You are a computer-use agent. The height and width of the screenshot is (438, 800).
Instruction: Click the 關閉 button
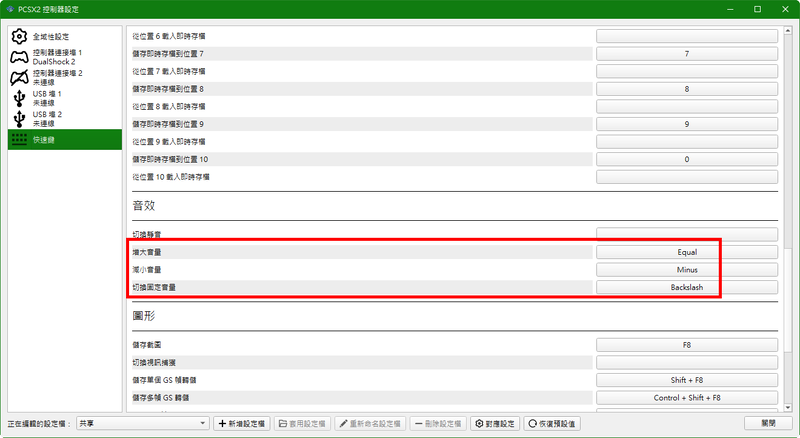coord(768,423)
